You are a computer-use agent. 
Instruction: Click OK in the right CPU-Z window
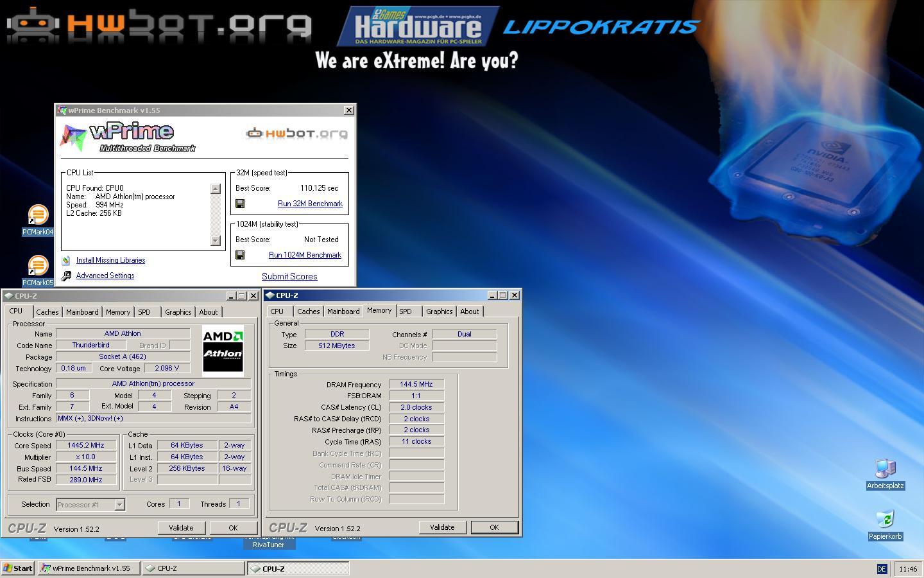(x=494, y=527)
